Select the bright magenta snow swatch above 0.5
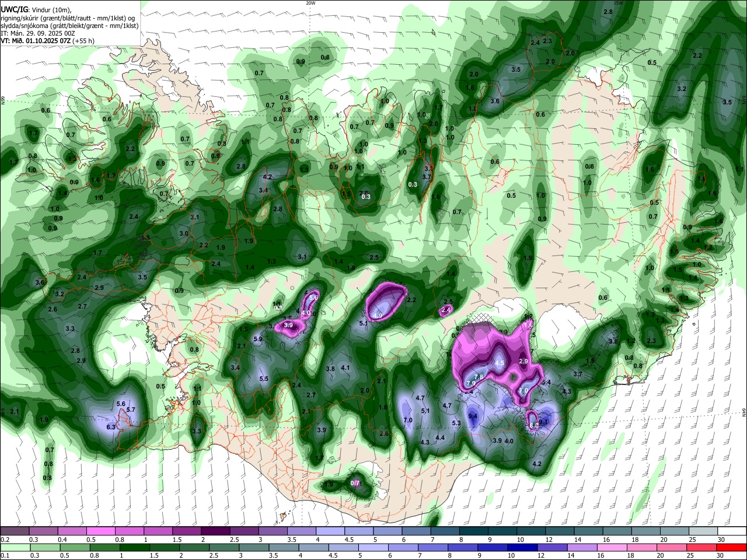This screenshot has width=747, height=560. click(100, 531)
